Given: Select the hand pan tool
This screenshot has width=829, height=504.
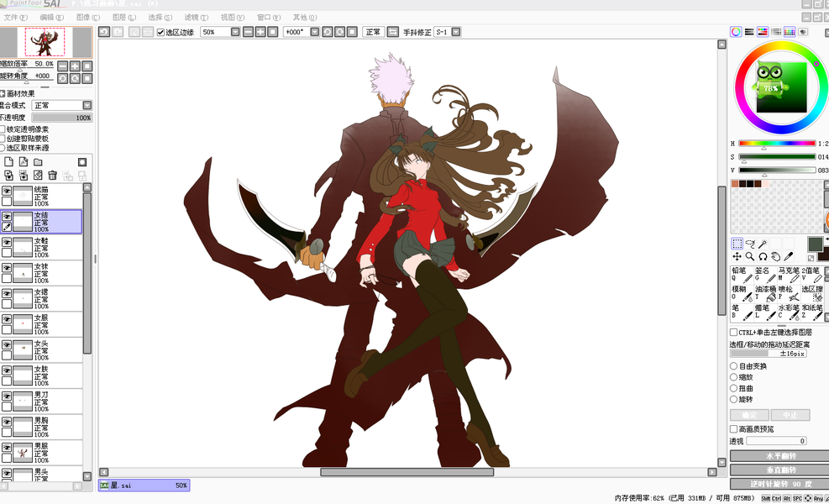Looking at the screenshot, I should (775, 256).
